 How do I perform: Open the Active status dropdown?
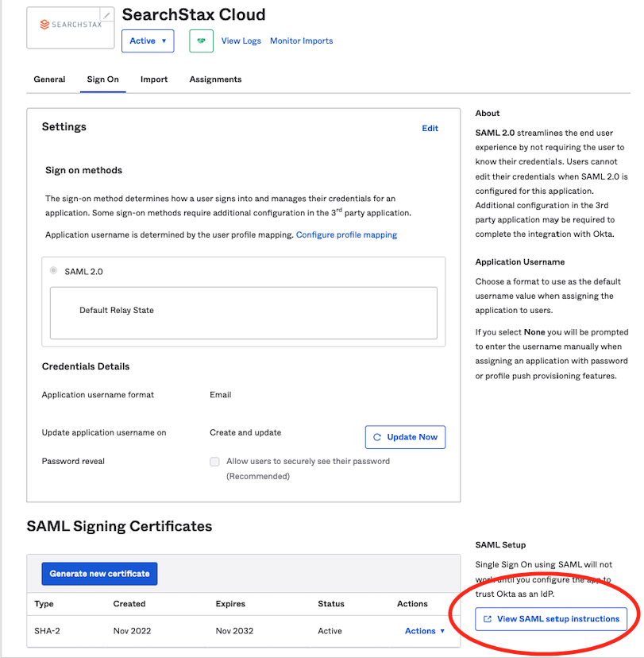coord(148,41)
